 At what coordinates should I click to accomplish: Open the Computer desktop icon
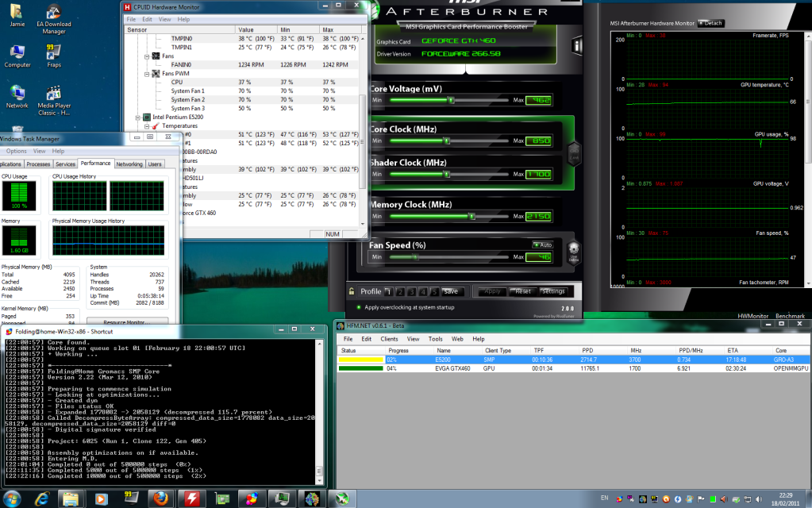click(x=17, y=56)
